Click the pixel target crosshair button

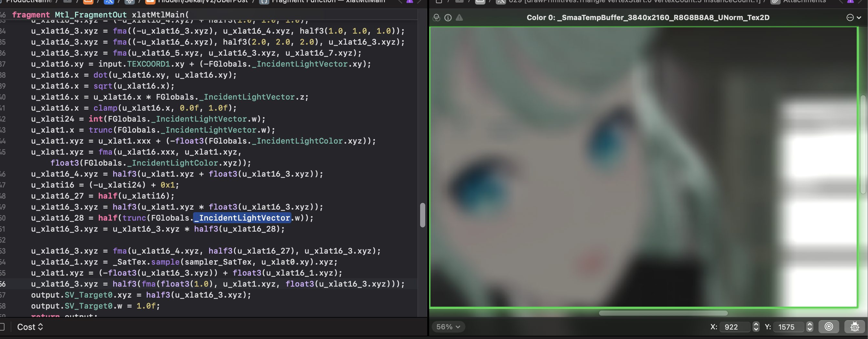tap(829, 326)
